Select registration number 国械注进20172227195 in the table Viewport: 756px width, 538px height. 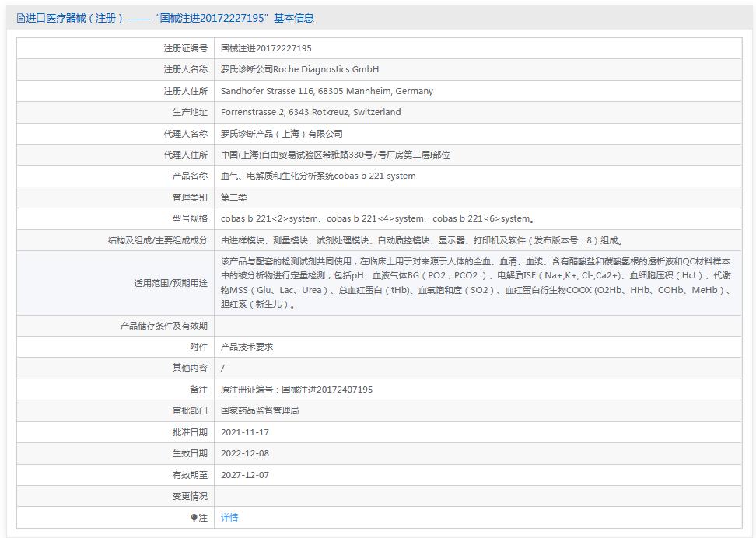coord(266,48)
